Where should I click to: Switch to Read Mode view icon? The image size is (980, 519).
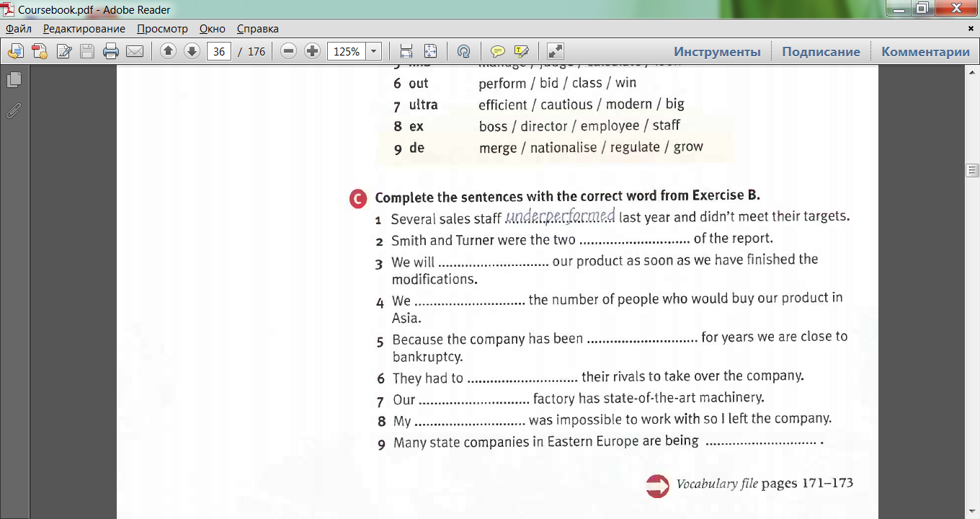coord(555,51)
